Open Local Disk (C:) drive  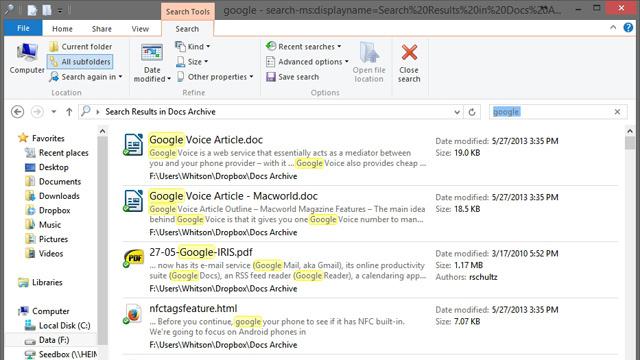[58, 325]
